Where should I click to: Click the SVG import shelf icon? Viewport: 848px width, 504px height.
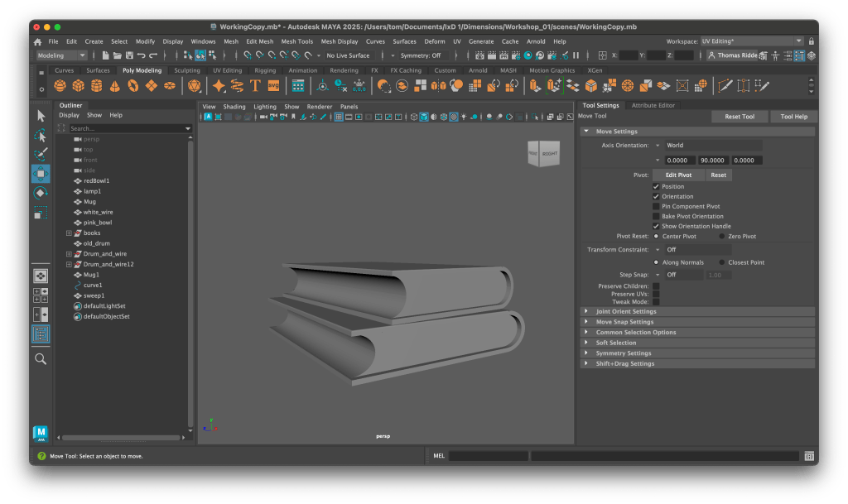pos(273,86)
